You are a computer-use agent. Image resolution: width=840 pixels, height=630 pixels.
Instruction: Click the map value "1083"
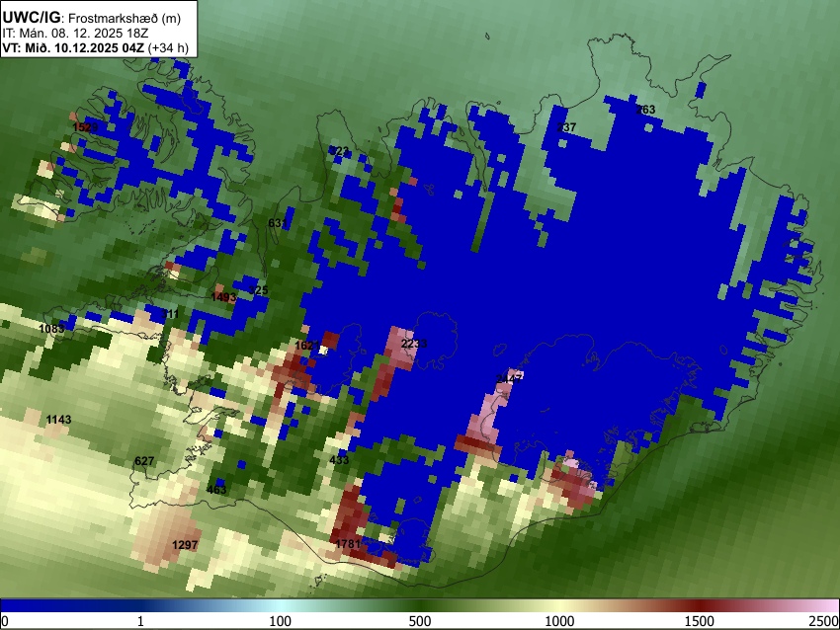point(51,329)
